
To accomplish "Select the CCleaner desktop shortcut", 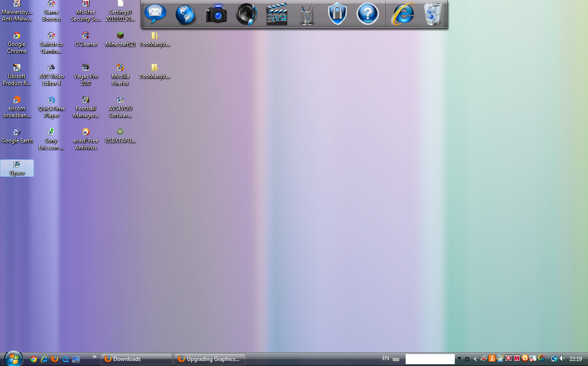I will 86,40.
